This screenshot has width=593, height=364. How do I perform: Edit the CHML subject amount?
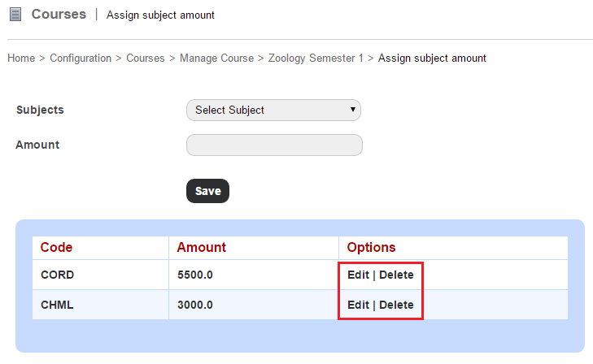click(358, 305)
